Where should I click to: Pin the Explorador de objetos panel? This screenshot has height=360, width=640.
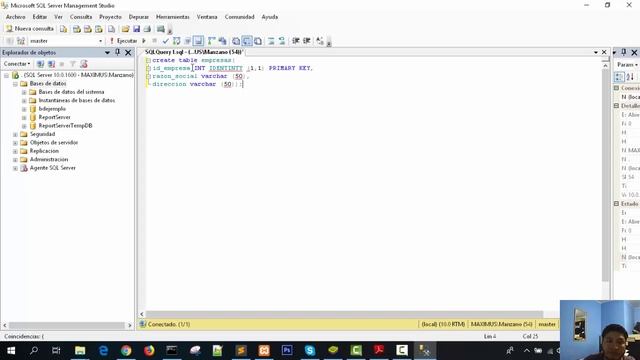[118, 52]
